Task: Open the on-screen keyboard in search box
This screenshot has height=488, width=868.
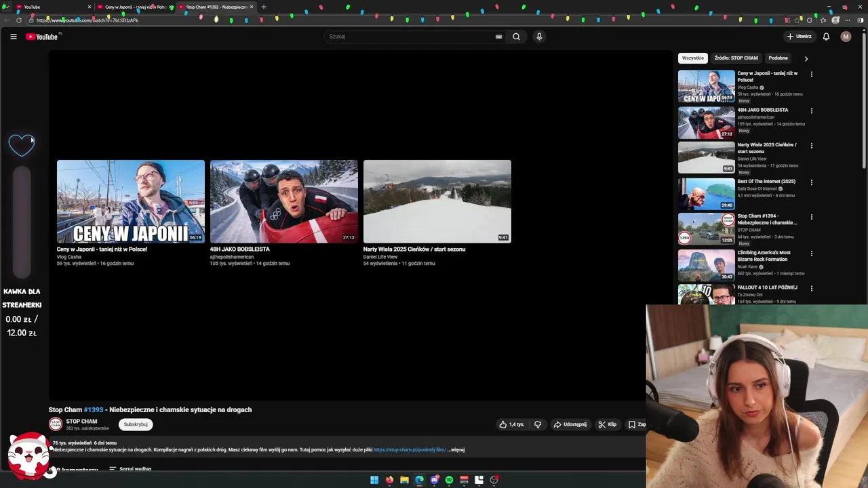Action: pos(499,37)
